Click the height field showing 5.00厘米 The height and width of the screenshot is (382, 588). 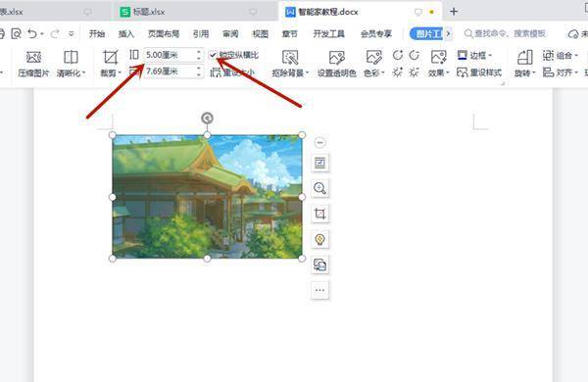click(169, 55)
